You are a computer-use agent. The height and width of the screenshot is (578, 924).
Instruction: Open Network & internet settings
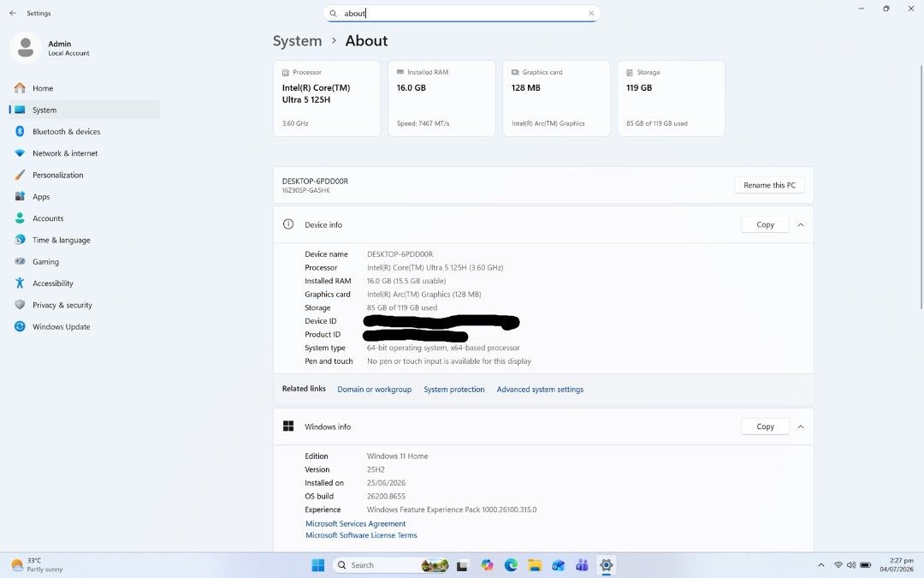pyautogui.click(x=84, y=153)
